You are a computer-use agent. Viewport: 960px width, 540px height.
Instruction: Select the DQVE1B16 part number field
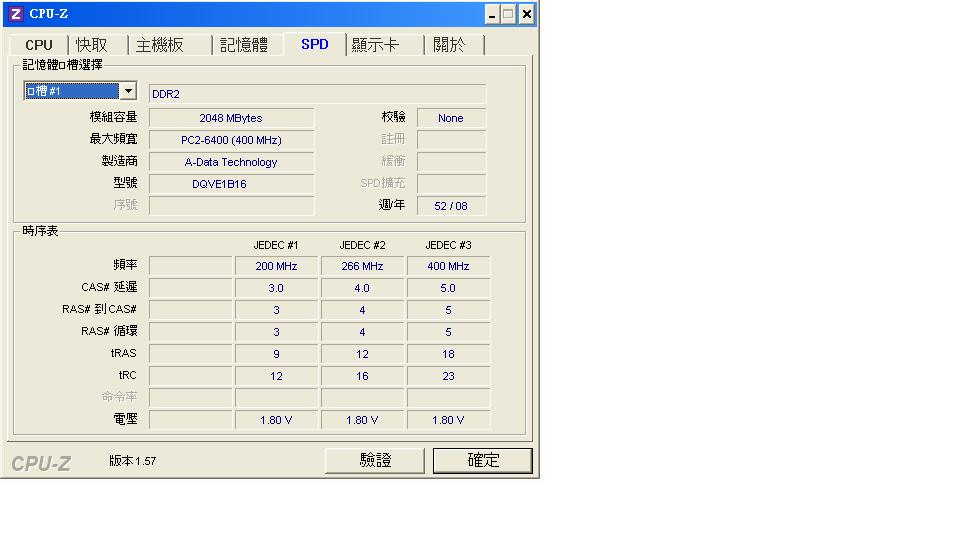(x=231, y=184)
